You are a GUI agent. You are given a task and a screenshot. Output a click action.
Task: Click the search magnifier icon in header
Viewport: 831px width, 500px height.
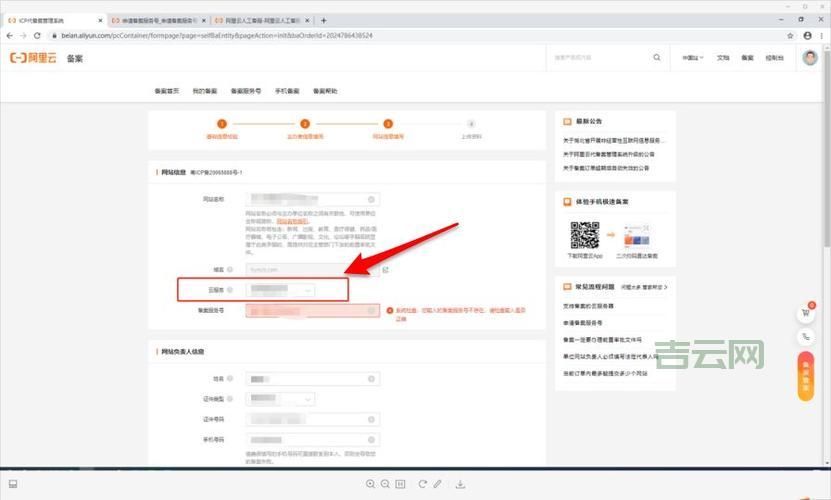coord(657,58)
